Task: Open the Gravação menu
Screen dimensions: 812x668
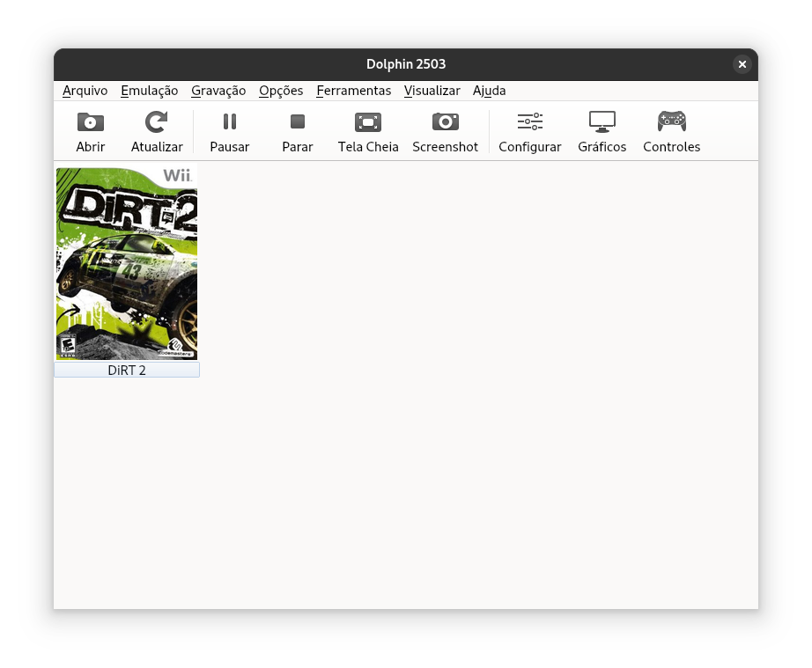Action: 218,91
